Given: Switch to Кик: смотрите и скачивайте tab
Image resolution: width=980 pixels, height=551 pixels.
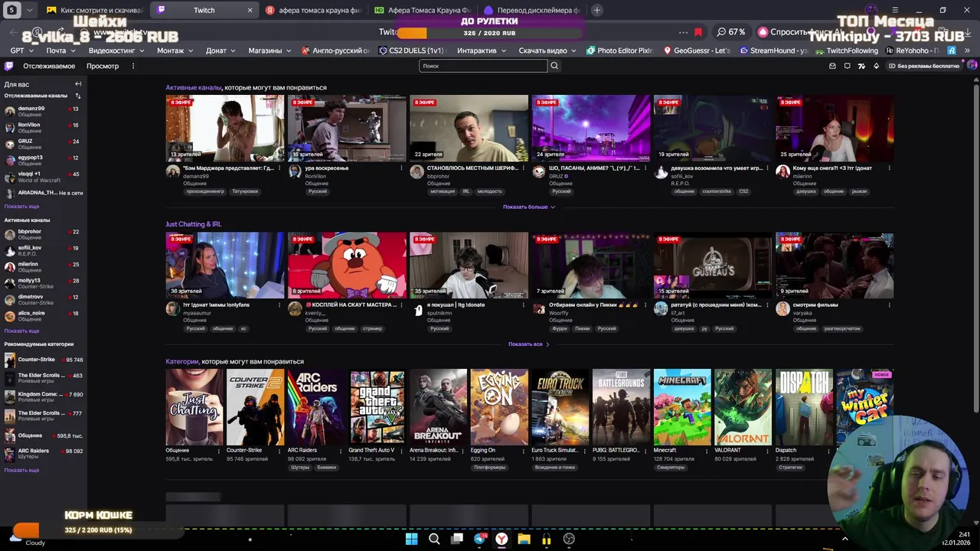Looking at the screenshot, I should (x=93, y=10).
